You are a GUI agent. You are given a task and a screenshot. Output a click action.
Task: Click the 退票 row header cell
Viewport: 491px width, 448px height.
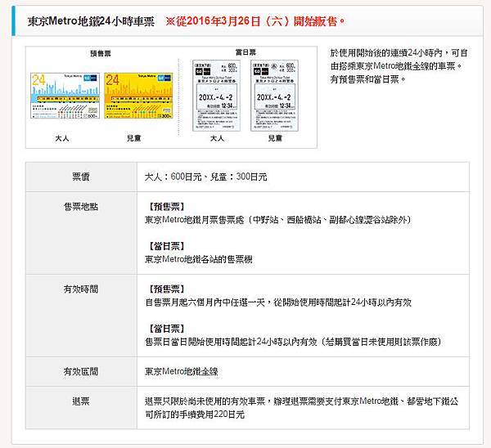tap(81, 408)
